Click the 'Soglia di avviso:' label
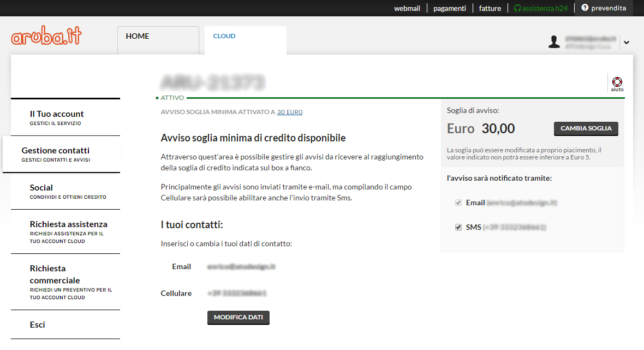Image resolution: width=644 pixels, height=350 pixels. coord(473,110)
